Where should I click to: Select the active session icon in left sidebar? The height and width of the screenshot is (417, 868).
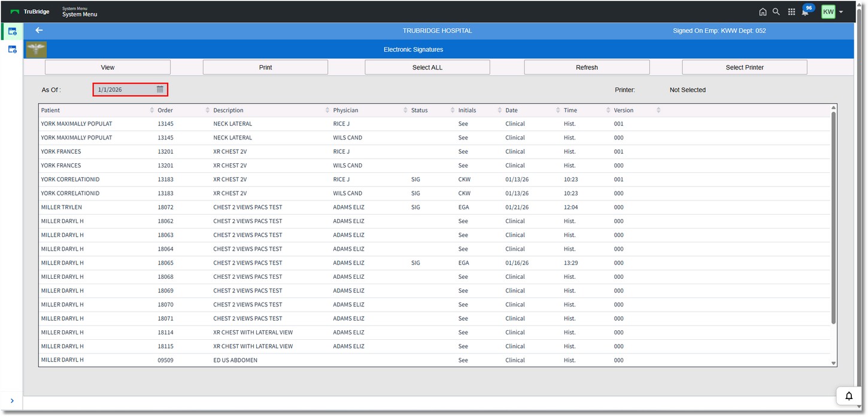(12, 31)
